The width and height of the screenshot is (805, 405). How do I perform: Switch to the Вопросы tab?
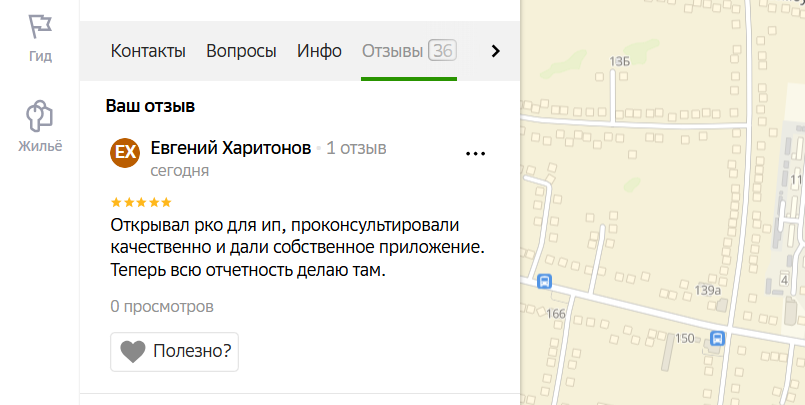click(241, 51)
